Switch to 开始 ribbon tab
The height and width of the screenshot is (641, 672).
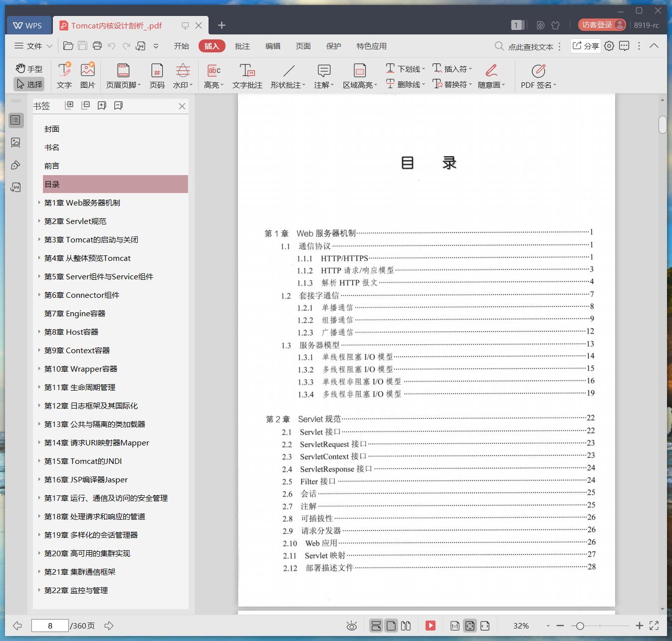point(182,46)
